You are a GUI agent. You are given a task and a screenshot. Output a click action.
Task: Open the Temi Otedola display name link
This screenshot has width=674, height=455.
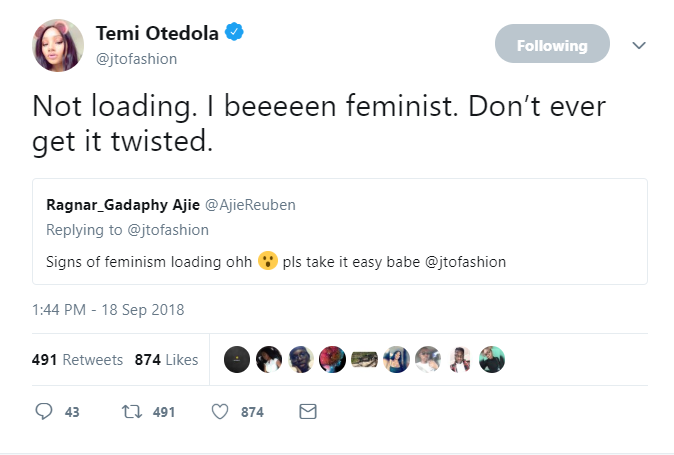coord(159,34)
